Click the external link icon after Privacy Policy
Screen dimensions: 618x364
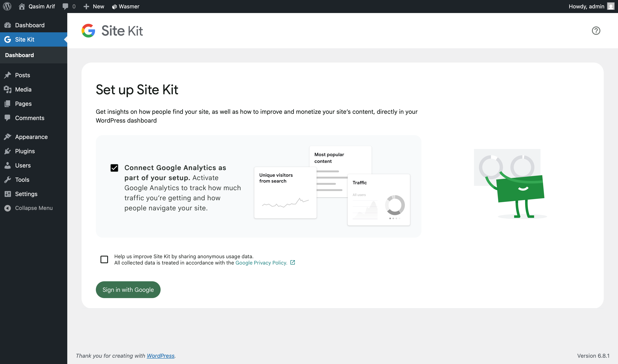point(293,262)
